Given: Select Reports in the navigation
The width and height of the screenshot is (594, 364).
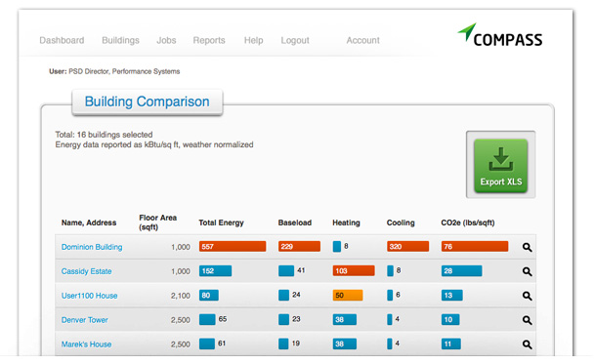Looking at the screenshot, I should (209, 40).
